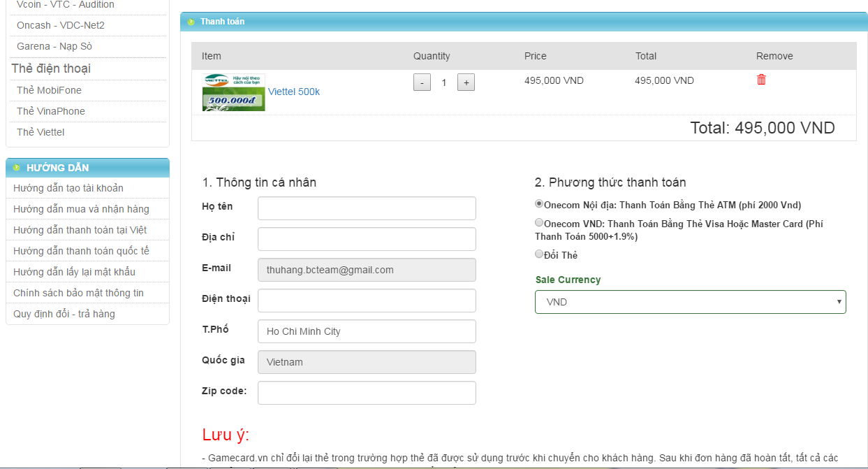Remove Viettel 500k with red trash icon
The image size is (868, 469).
(x=761, y=80)
